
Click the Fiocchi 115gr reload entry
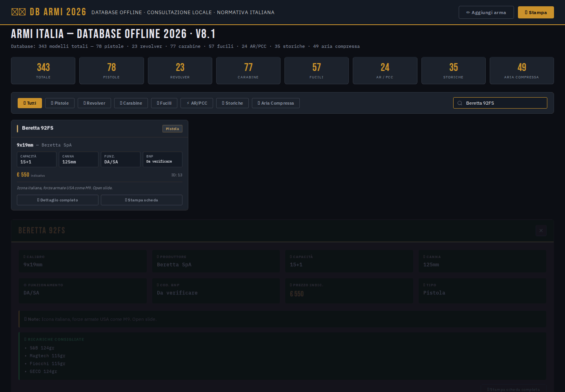[47, 364]
